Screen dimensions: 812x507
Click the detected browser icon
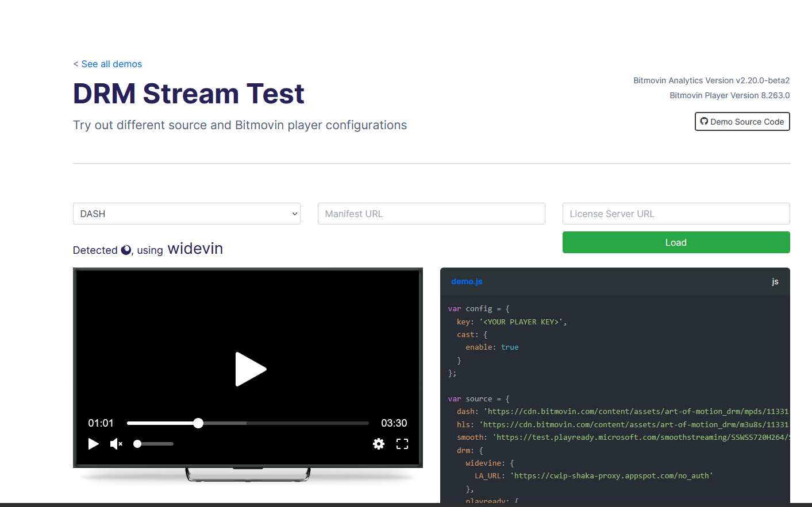126,250
